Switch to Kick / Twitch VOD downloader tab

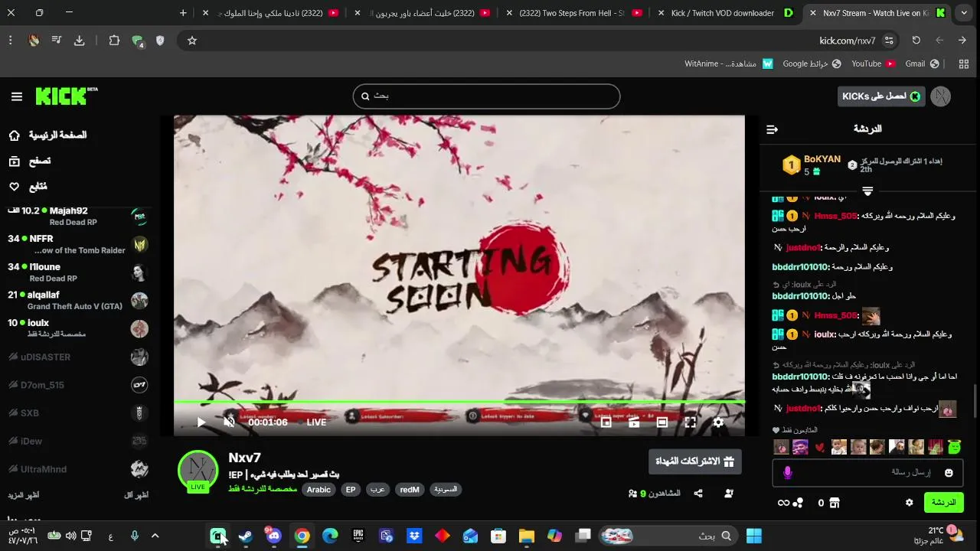[x=724, y=13]
